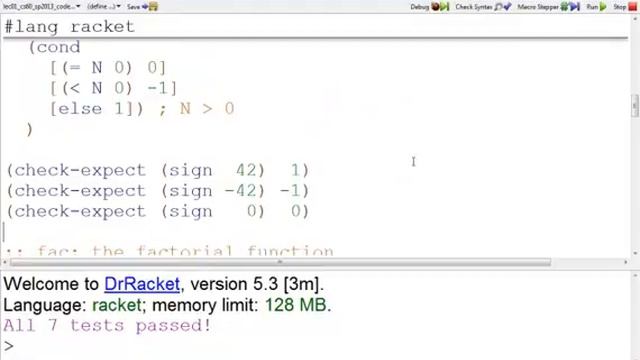Image resolution: width=640 pixels, height=360 pixels.
Task: Click the "[(= N 0) 0]" clause
Action: (x=108, y=68)
